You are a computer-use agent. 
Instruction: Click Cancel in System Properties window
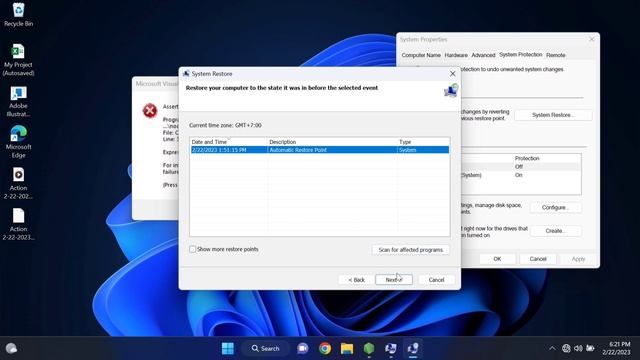(538, 259)
